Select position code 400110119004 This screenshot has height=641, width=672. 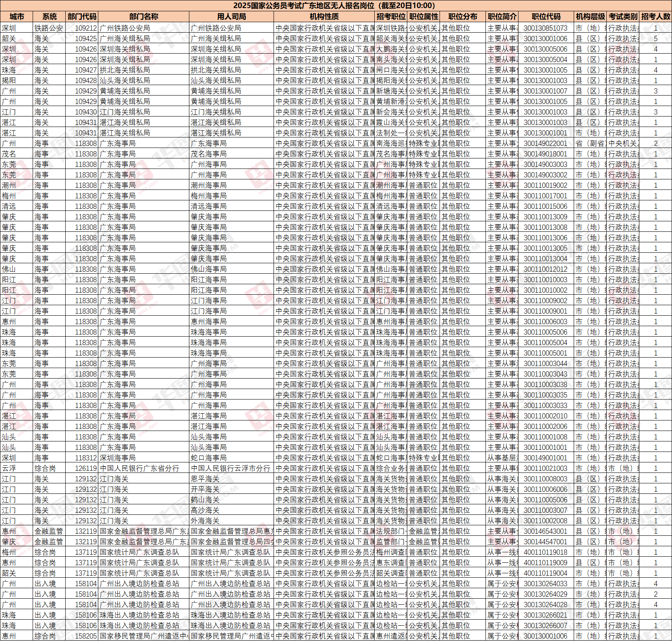[x=545, y=573]
